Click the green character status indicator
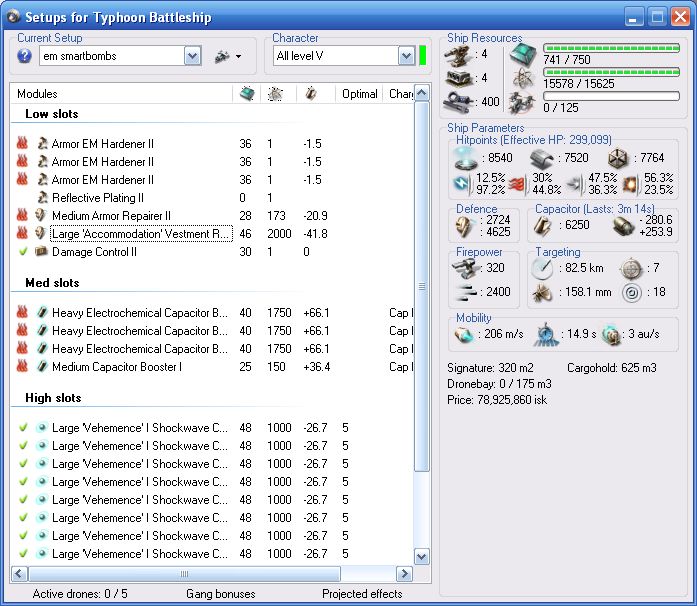Image resolution: width=697 pixels, height=606 pixels. (423, 56)
